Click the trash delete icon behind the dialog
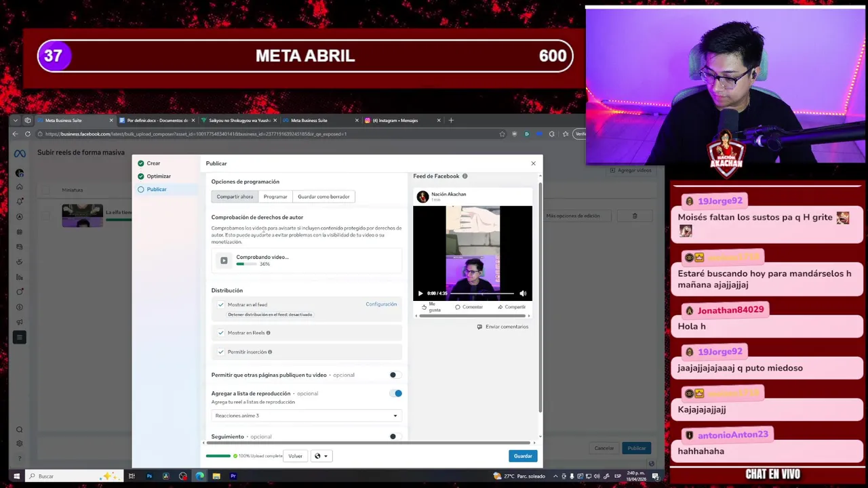 coord(635,216)
